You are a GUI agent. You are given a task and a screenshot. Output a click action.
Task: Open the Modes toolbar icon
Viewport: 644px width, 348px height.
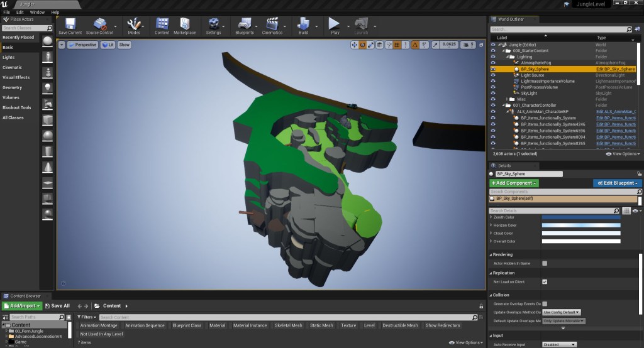click(x=134, y=24)
